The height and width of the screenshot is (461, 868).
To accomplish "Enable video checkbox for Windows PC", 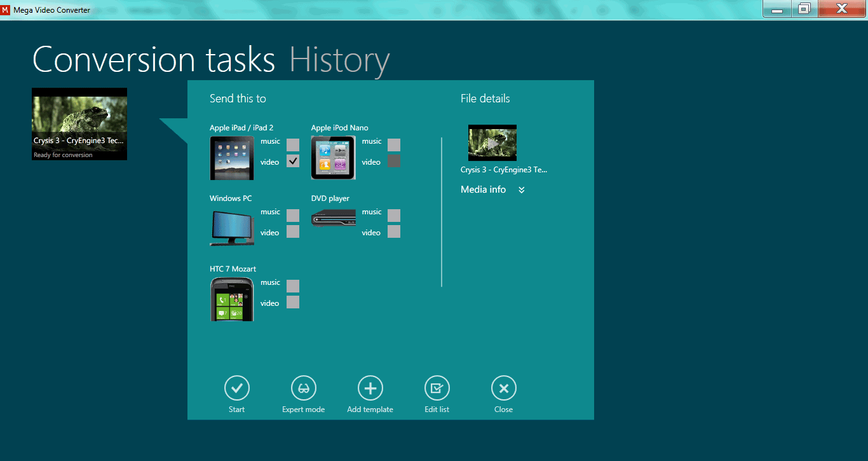I will point(293,231).
